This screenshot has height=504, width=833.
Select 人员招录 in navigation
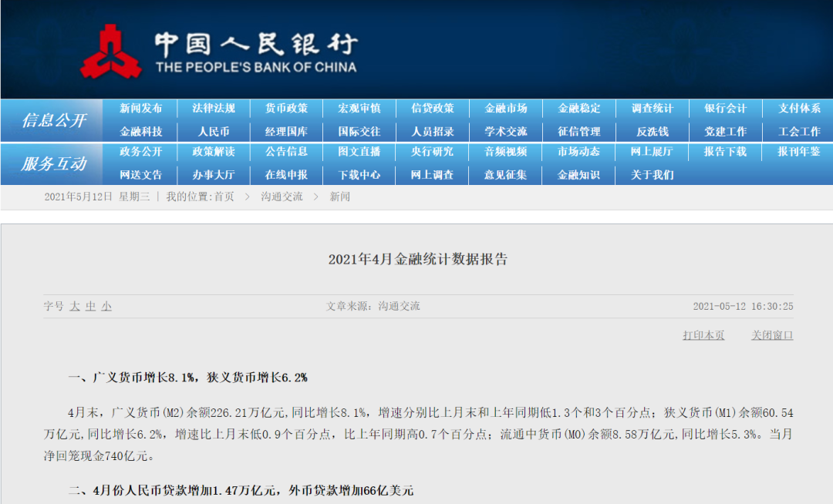pyautogui.click(x=433, y=132)
